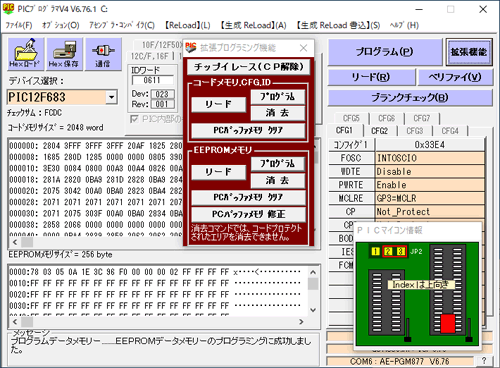Switch to the 12C/F,16F device tab
Screen dimensions: 500x368
point(150,56)
